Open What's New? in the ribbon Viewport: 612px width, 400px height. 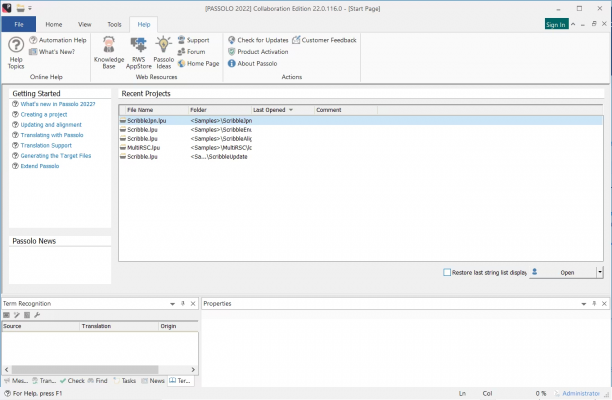[x=52, y=52]
